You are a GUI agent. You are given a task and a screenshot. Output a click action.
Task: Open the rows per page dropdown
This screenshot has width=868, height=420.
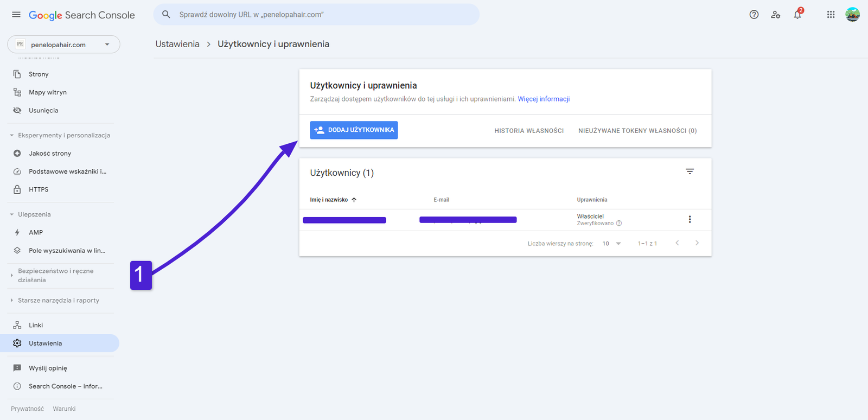tap(611, 244)
